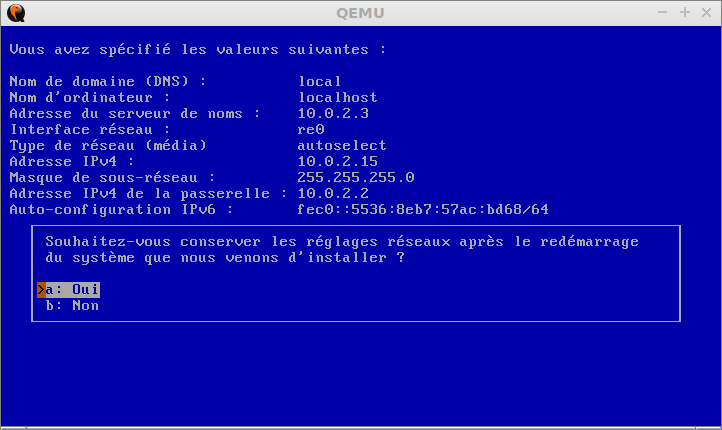Click the hostname value "localhost"
722x430 pixels.
338,98
